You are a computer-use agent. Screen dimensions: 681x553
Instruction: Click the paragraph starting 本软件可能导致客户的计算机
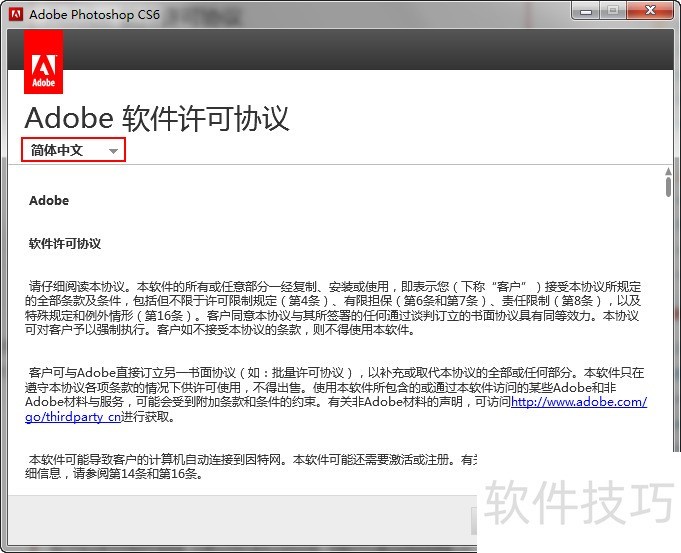(251, 466)
